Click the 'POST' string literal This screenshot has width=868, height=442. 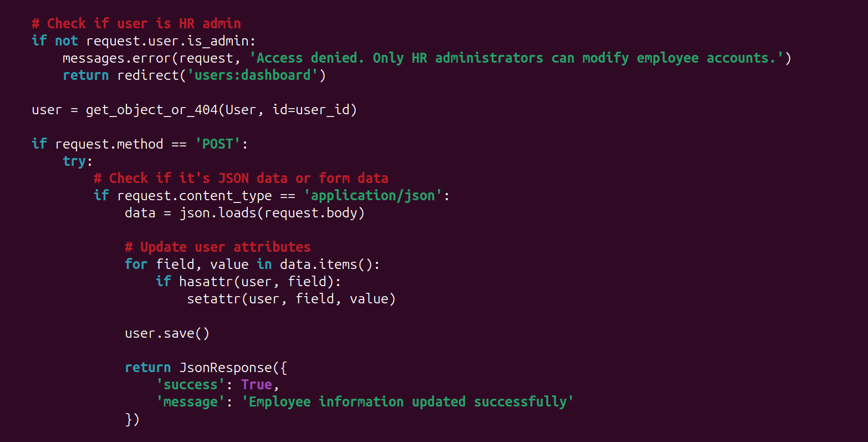pyautogui.click(x=217, y=144)
